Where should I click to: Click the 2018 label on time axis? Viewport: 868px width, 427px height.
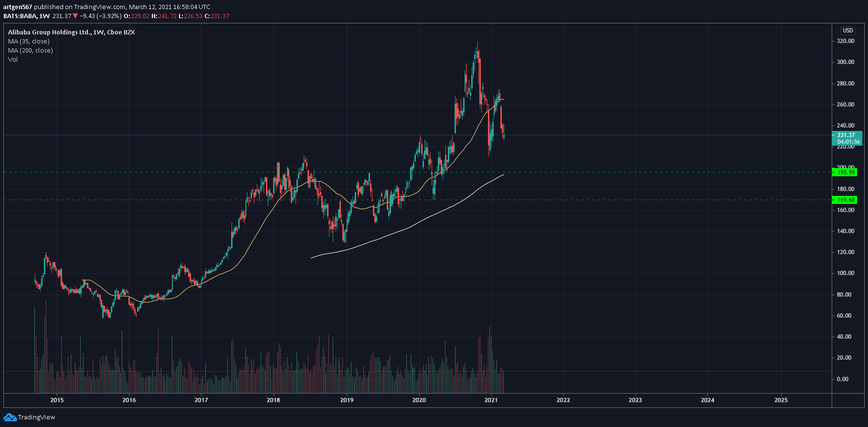[273, 400]
